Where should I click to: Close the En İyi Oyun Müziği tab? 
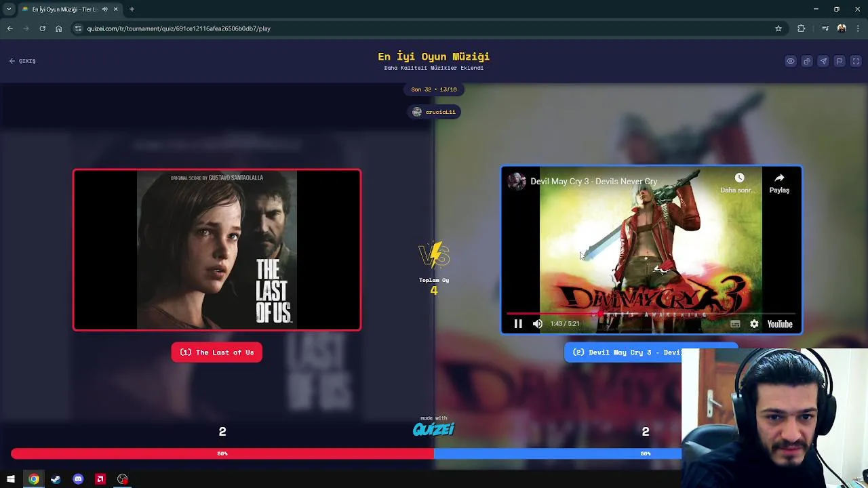pos(115,9)
